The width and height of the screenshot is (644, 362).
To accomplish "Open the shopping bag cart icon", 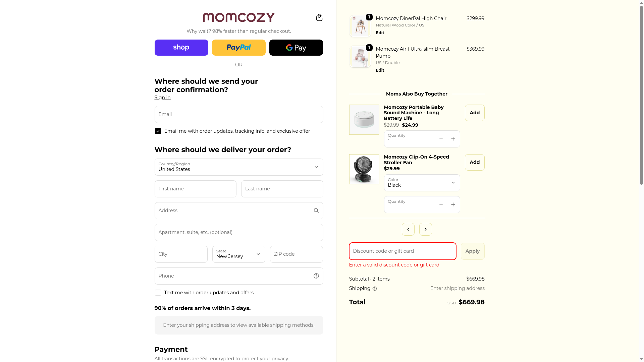I will (x=319, y=17).
